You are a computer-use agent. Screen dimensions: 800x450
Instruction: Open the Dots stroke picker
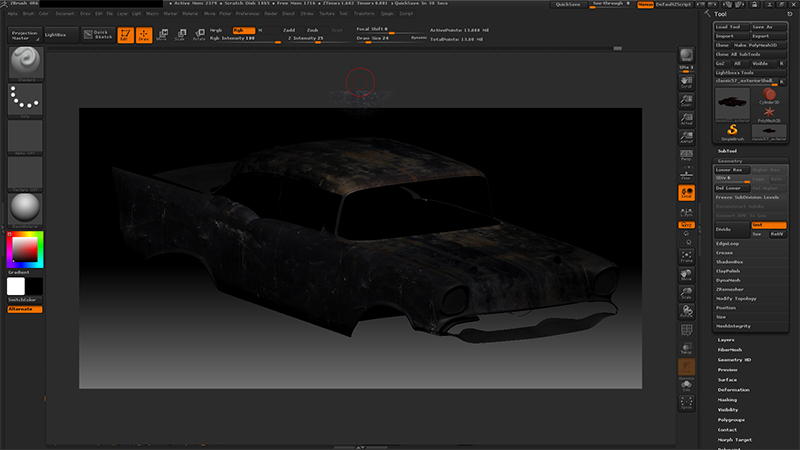25,101
